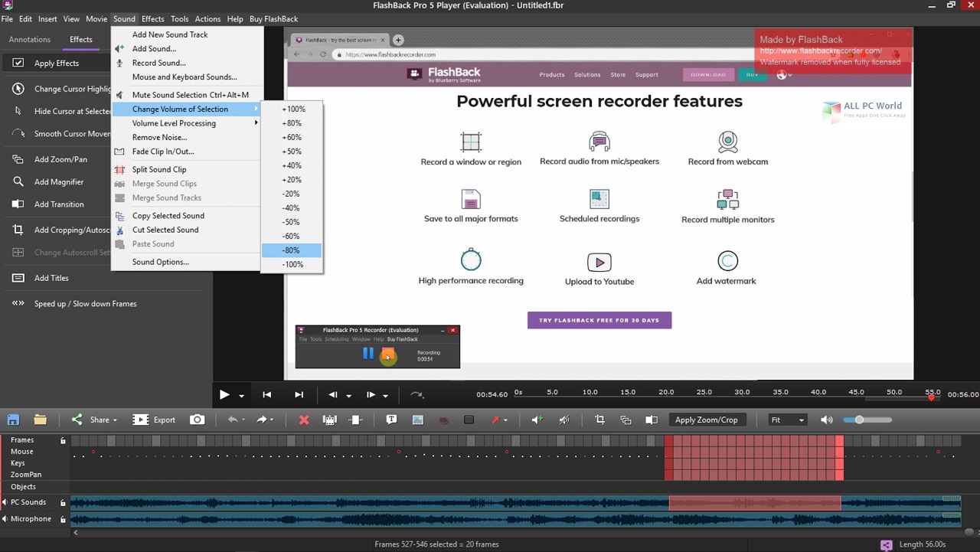Select -80% volume change

(292, 250)
